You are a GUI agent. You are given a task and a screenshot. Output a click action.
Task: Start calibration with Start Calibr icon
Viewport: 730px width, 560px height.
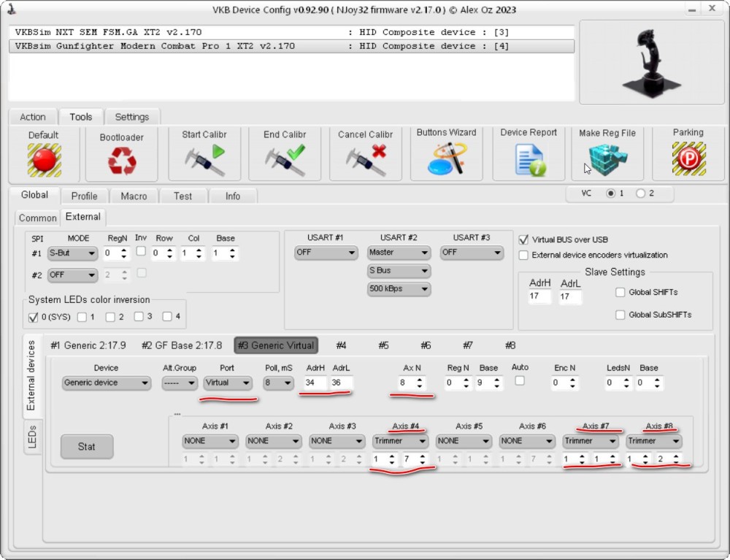pyautogui.click(x=204, y=159)
